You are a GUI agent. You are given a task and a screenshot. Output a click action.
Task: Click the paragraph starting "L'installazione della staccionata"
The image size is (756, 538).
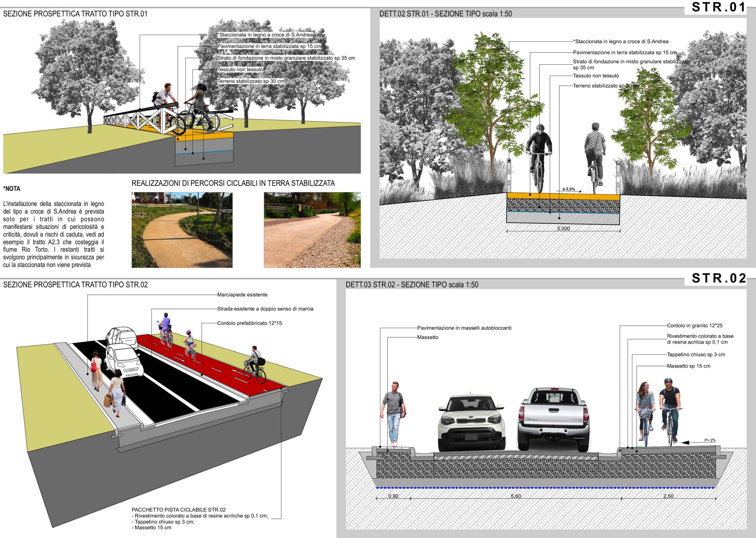pos(54,234)
